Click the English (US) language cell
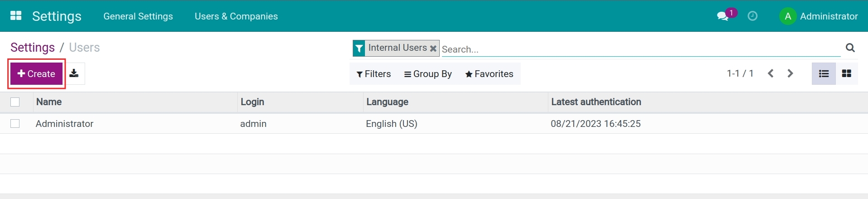Image resolution: width=868 pixels, height=199 pixels. coord(392,124)
